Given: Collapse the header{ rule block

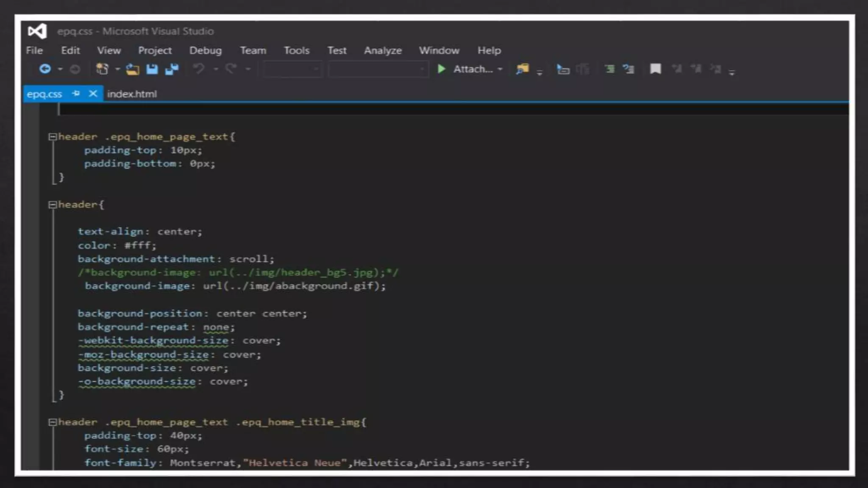Looking at the screenshot, I should (x=53, y=205).
